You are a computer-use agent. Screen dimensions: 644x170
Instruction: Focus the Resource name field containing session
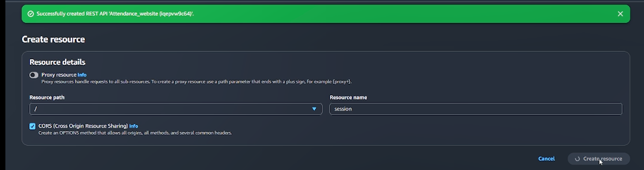[x=476, y=109]
